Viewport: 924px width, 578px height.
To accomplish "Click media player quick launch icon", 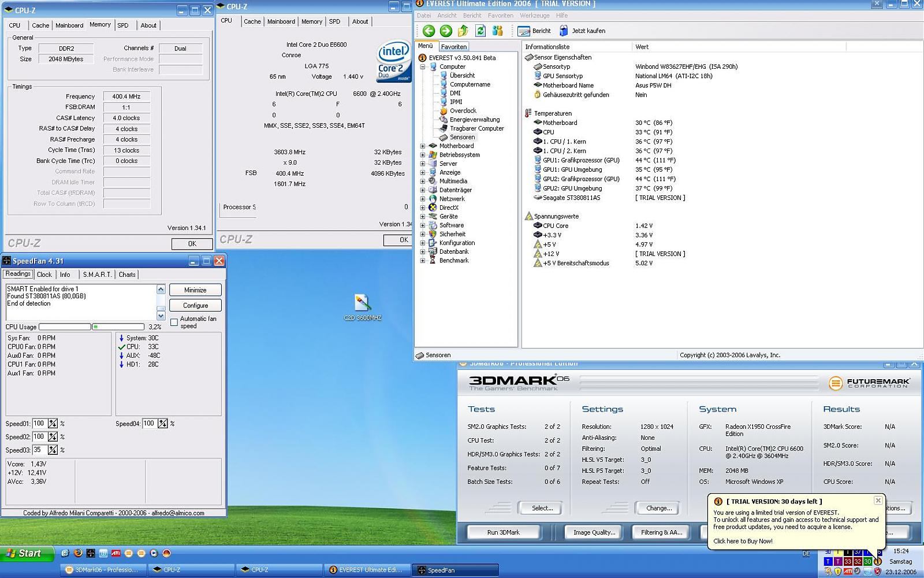I will click(154, 553).
